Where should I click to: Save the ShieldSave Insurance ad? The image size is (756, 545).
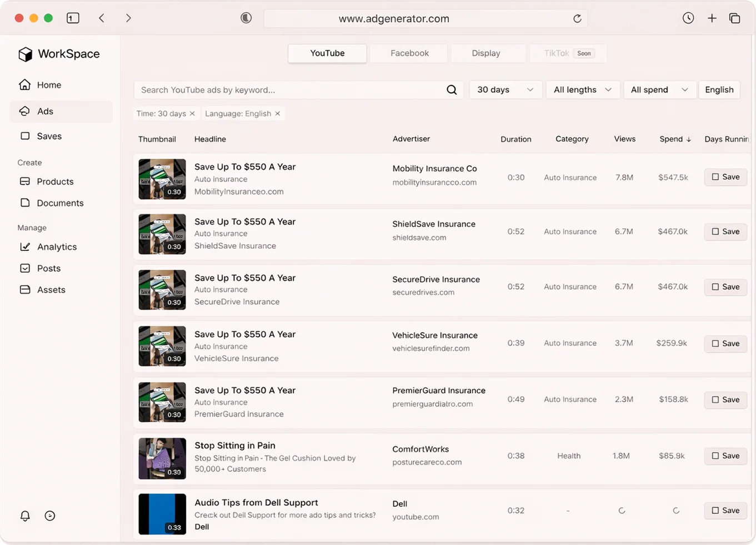725,231
